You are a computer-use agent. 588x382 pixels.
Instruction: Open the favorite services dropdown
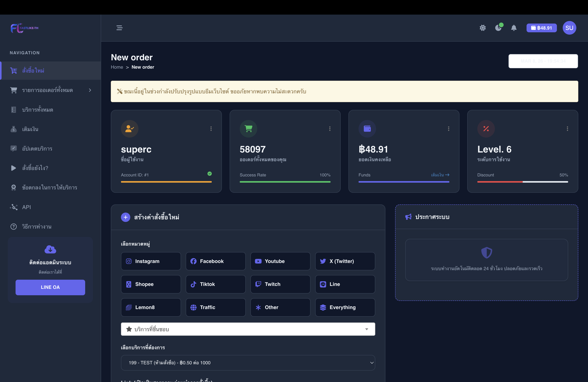tap(248, 329)
